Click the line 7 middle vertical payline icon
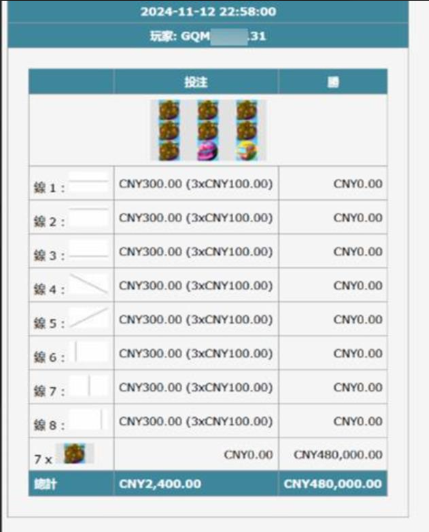Image resolution: width=429 pixels, height=532 pixels. pos(89,385)
